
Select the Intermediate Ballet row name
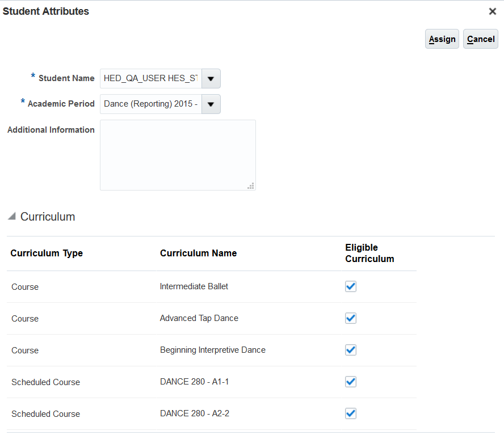[194, 286]
